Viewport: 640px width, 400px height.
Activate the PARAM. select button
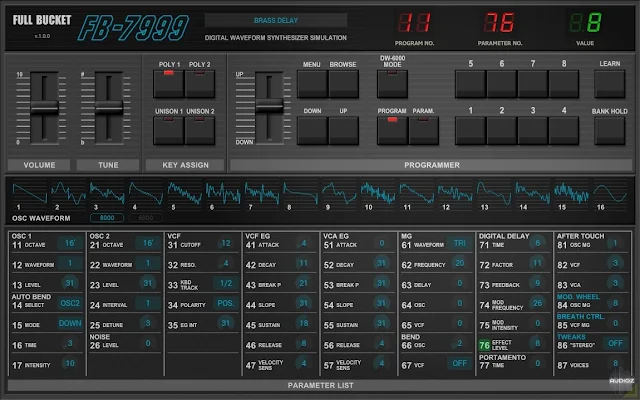[x=424, y=131]
